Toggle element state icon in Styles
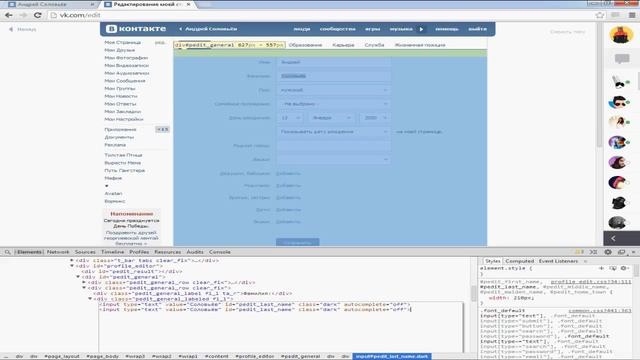 (613, 268)
